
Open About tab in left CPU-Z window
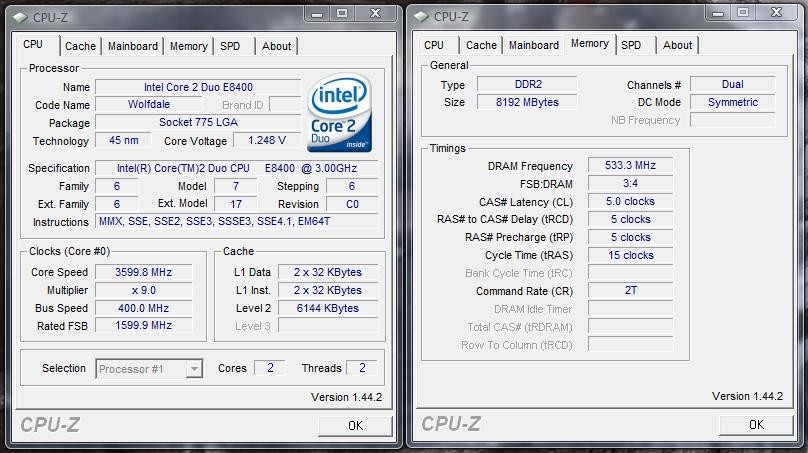pos(277,46)
